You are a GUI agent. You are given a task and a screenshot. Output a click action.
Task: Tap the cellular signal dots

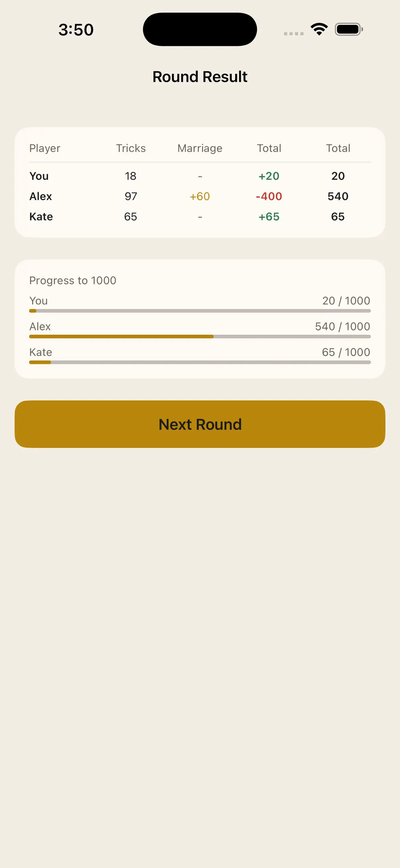[x=293, y=34]
